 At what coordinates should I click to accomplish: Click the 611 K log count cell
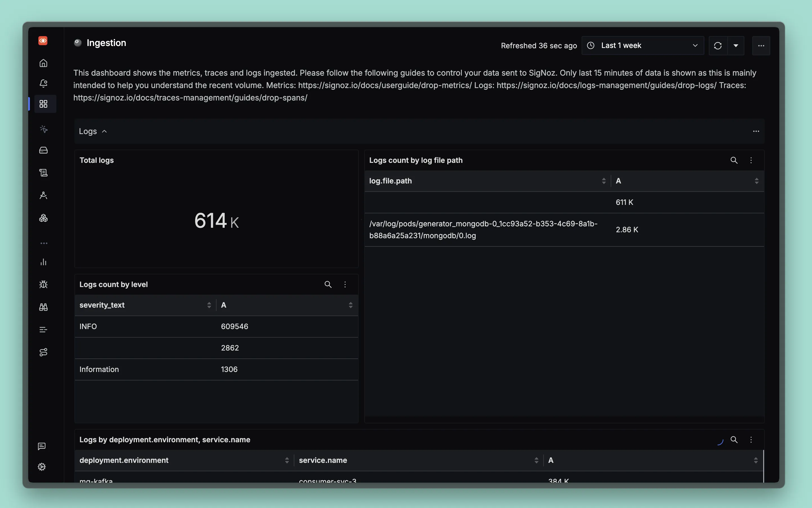click(x=625, y=202)
